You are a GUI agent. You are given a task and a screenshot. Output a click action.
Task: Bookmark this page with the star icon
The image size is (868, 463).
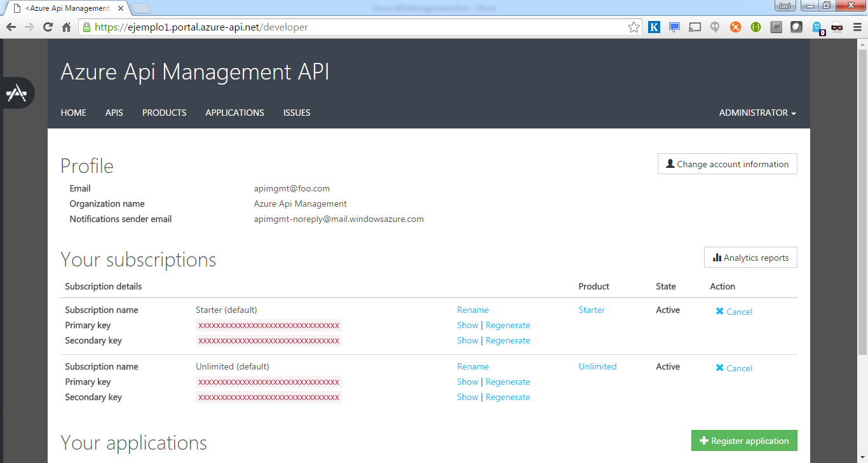[634, 27]
